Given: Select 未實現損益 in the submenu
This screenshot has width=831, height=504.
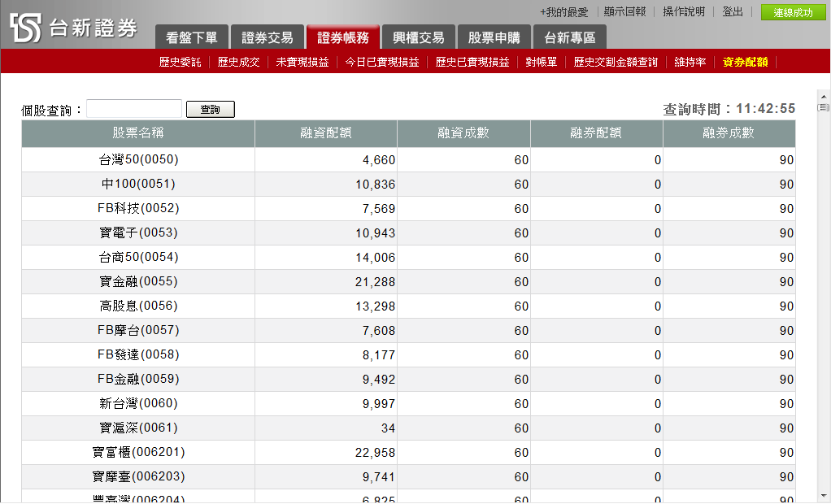Looking at the screenshot, I should (302, 62).
